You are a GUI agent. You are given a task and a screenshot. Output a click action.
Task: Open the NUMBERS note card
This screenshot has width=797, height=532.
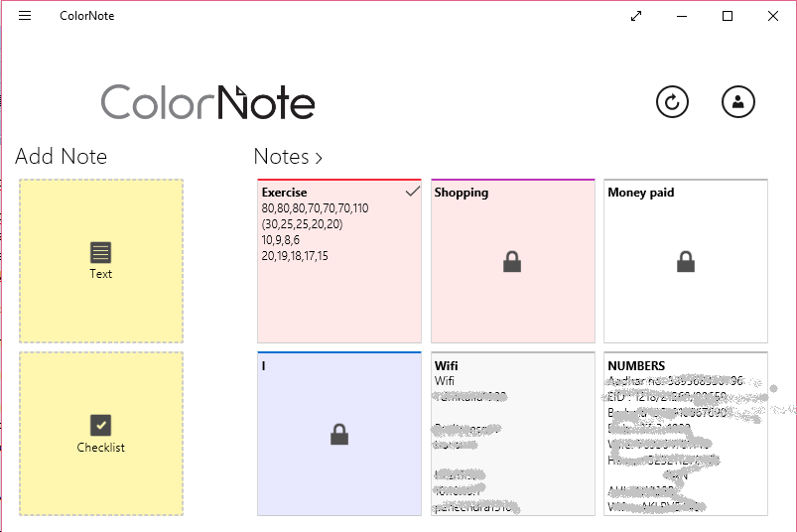coord(686,434)
